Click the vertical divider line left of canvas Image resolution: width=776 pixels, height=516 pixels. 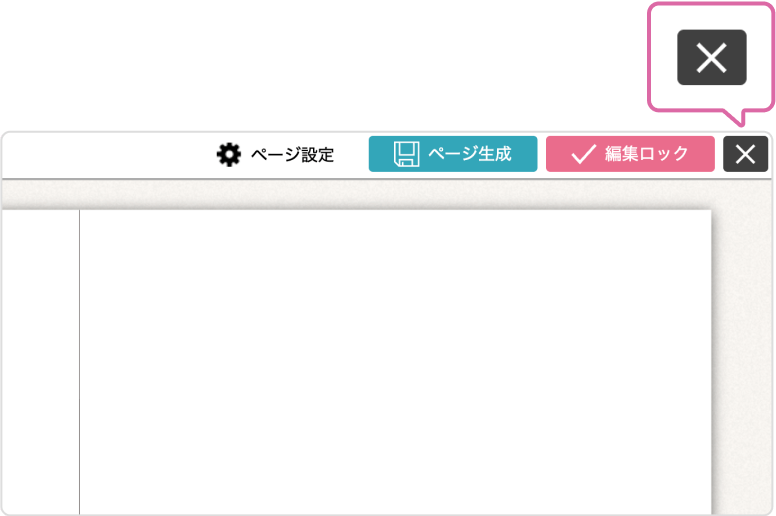[80, 361]
